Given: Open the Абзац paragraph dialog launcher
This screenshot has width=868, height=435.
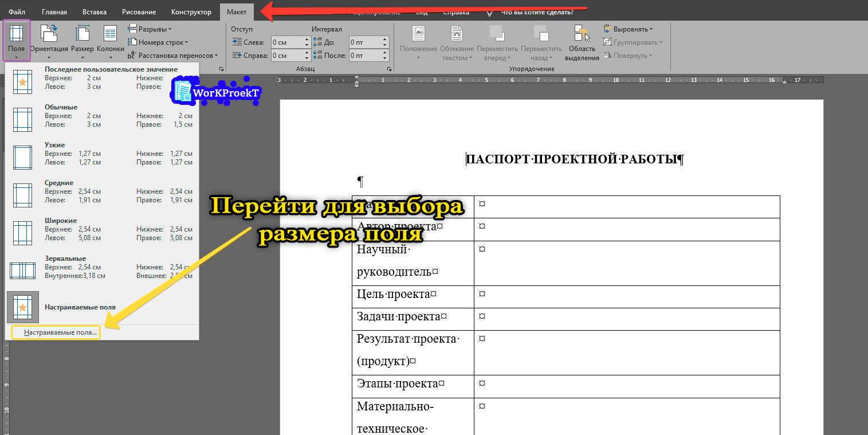Looking at the screenshot, I should pyautogui.click(x=389, y=69).
